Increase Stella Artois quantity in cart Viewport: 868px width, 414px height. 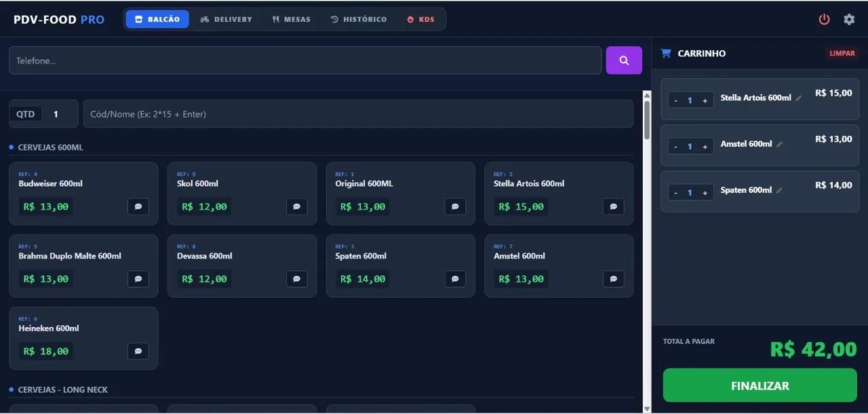tap(705, 100)
